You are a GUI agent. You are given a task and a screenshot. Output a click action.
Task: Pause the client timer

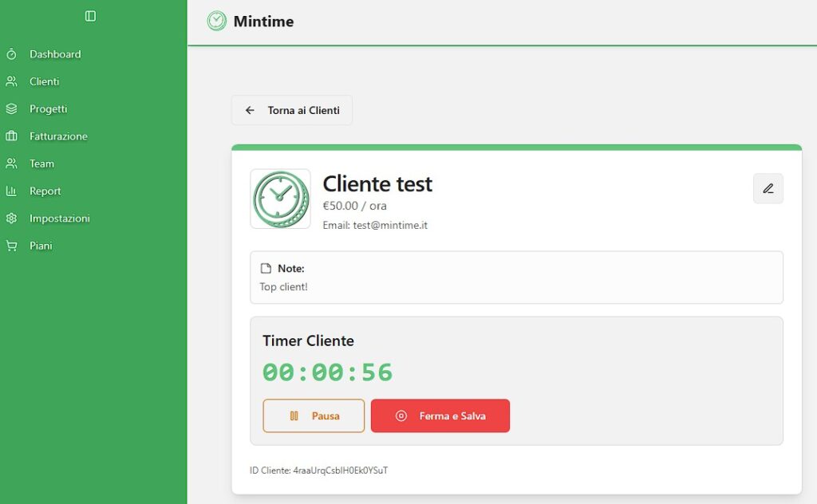(x=314, y=415)
